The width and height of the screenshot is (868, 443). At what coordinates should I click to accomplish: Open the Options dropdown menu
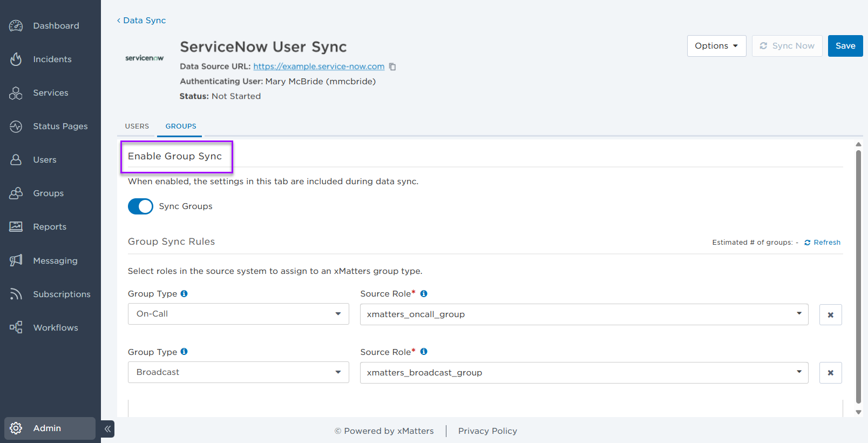[x=716, y=46]
